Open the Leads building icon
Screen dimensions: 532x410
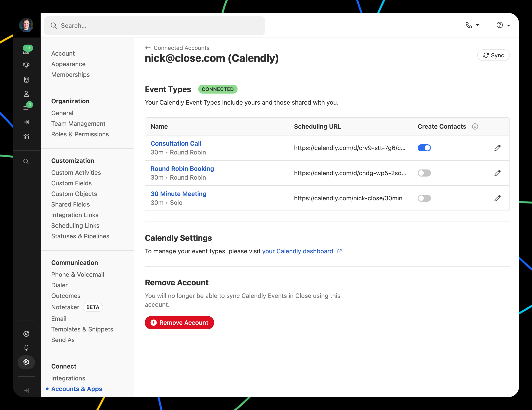(x=26, y=80)
